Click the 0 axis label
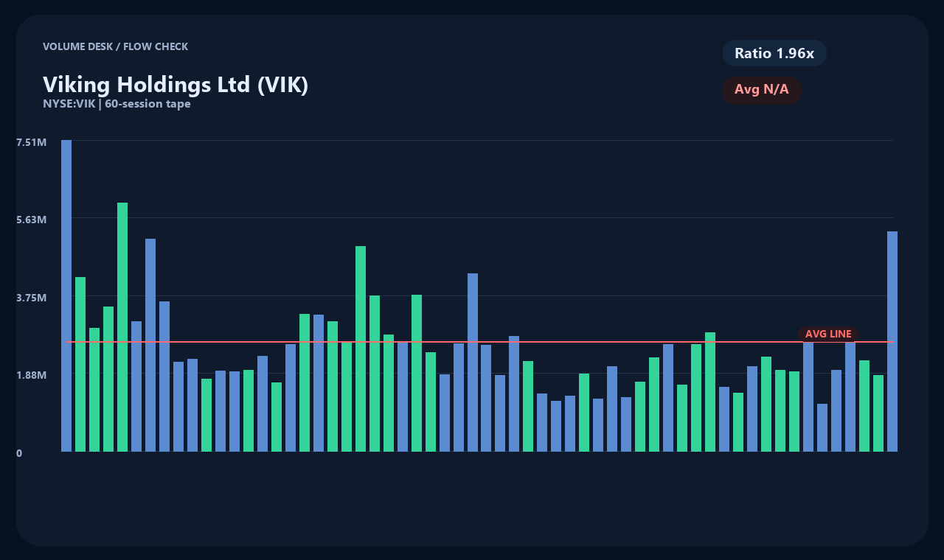 pos(19,453)
